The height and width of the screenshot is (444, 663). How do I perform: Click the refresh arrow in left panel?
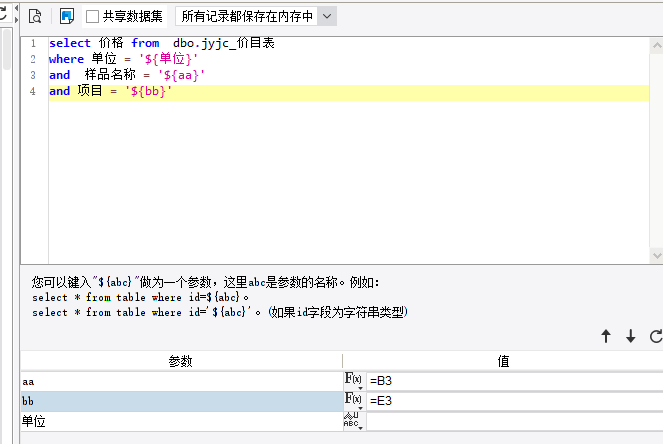point(3,13)
